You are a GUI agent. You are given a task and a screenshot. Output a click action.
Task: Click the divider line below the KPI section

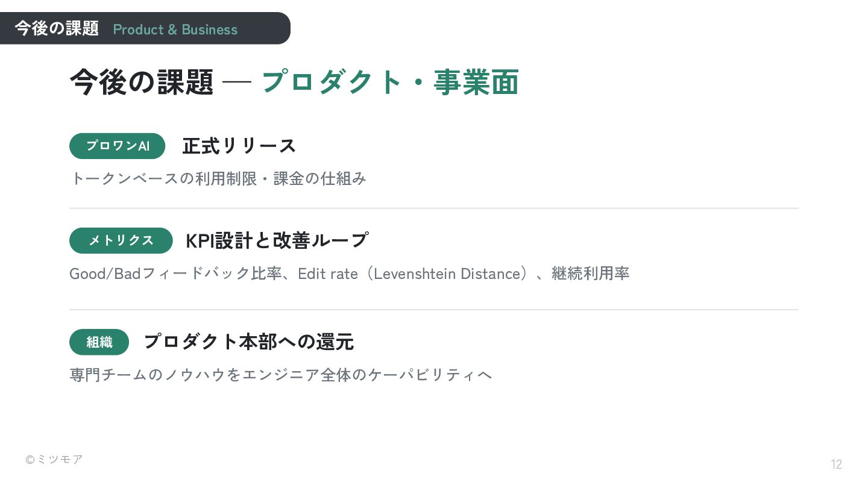434,310
